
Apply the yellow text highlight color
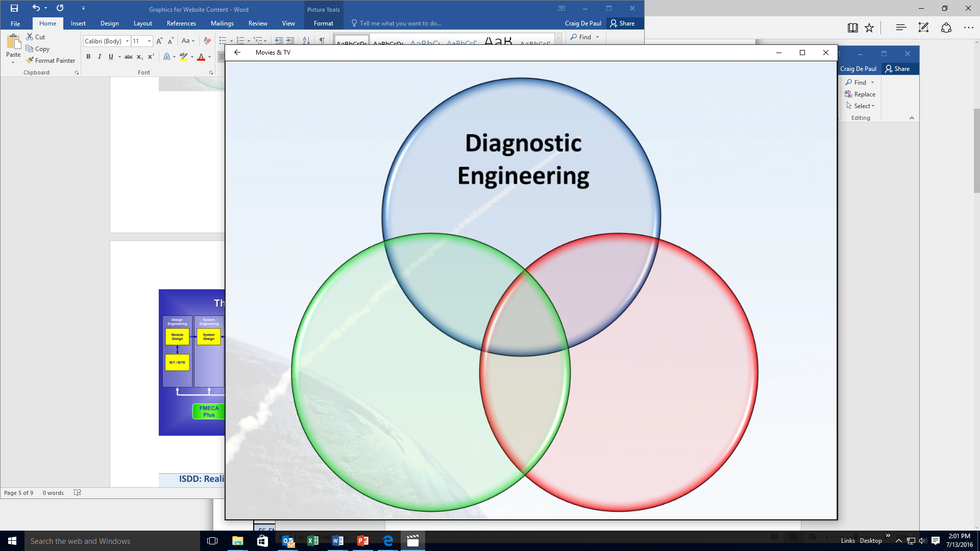coord(184,57)
